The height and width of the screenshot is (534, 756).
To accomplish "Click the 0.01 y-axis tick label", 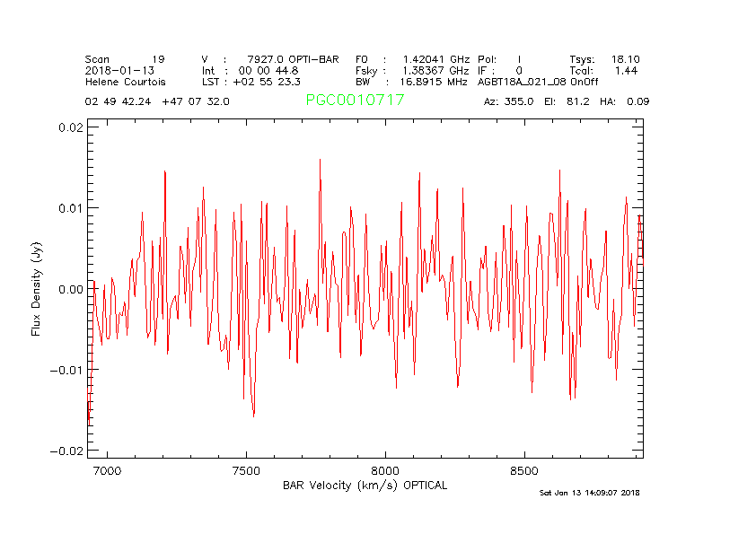I will tap(69, 208).
